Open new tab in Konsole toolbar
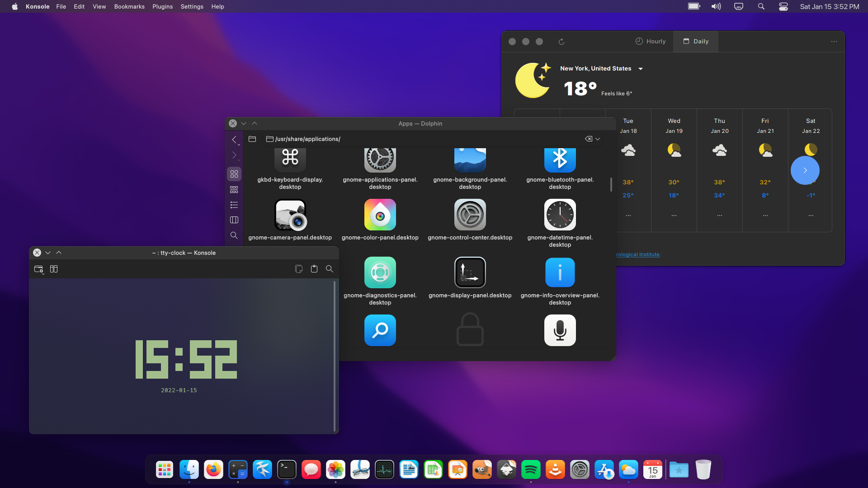868x488 pixels. pos(39,269)
